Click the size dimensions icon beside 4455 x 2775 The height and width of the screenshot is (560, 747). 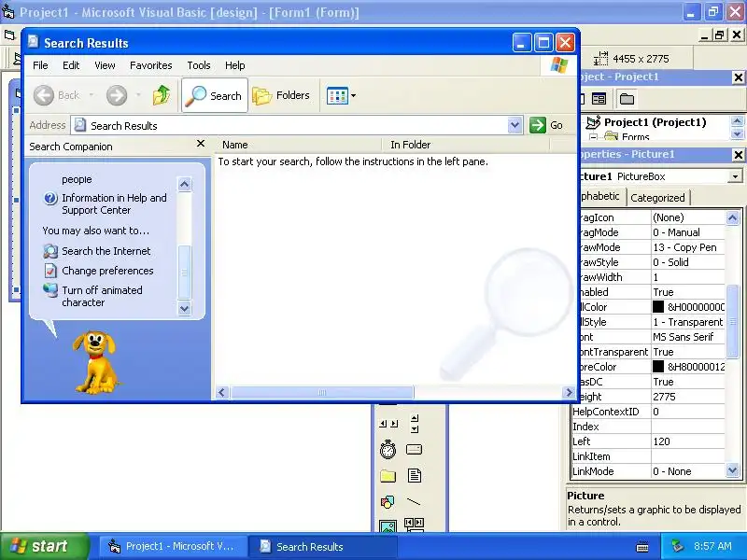click(601, 59)
